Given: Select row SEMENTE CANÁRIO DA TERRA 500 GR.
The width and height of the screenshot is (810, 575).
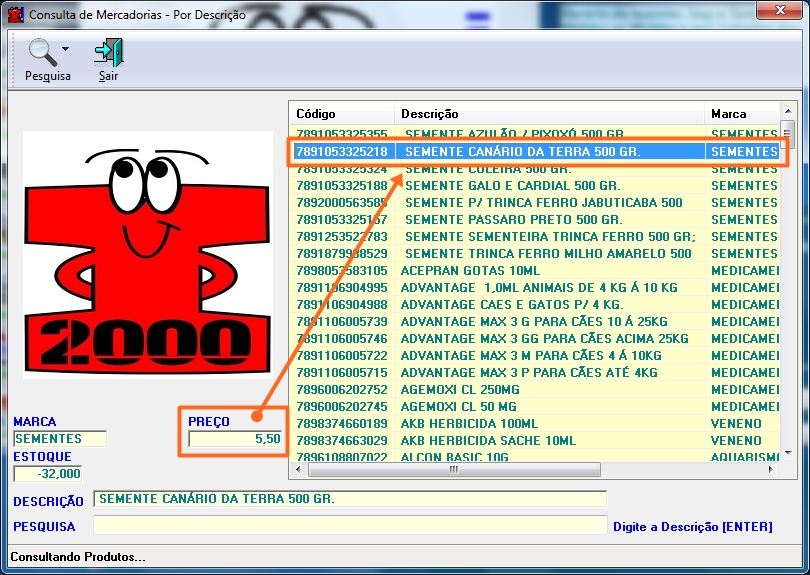Looking at the screenshot, I should click(x=536, y=151).
